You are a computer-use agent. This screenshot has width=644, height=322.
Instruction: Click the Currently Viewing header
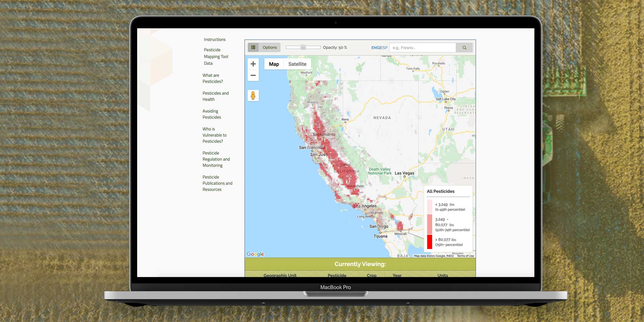pyautogui.click(x=360, y=264)
